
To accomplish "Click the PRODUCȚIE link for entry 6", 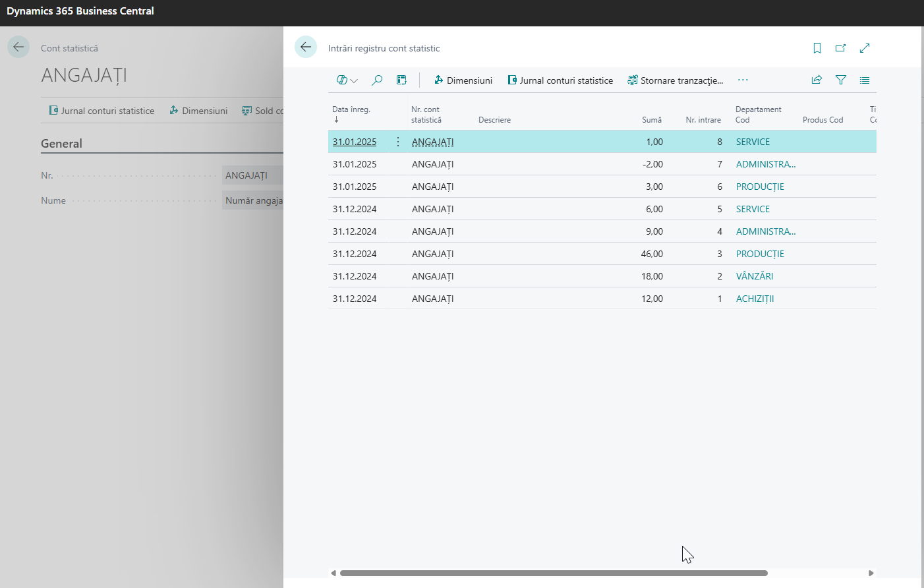I will 760,187.
